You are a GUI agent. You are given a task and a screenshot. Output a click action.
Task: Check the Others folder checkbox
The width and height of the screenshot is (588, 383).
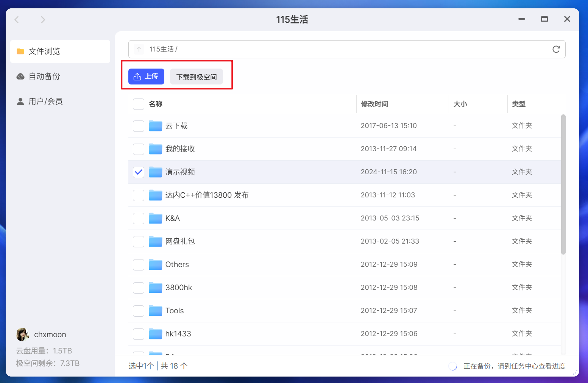coord(139,264)
